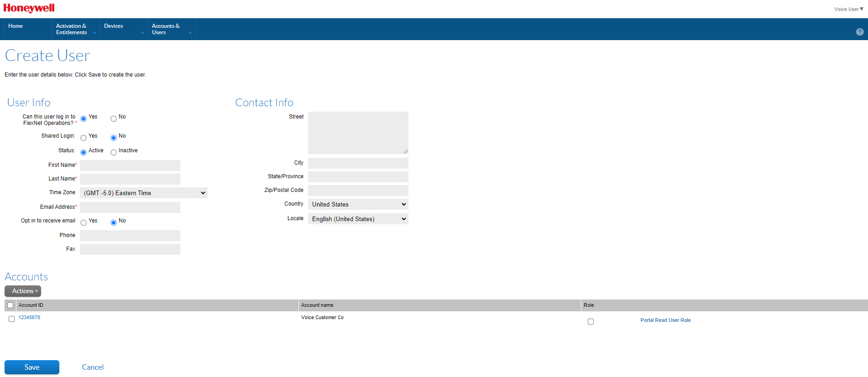Open the Voice User account menu
This screenshot has width=868, height=377.
coord(848,9)
